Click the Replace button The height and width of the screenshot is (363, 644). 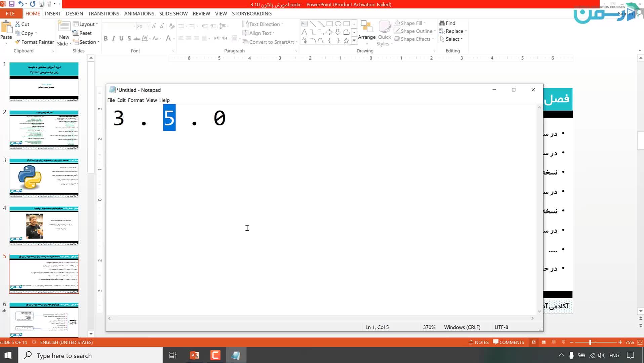[454, 31]
